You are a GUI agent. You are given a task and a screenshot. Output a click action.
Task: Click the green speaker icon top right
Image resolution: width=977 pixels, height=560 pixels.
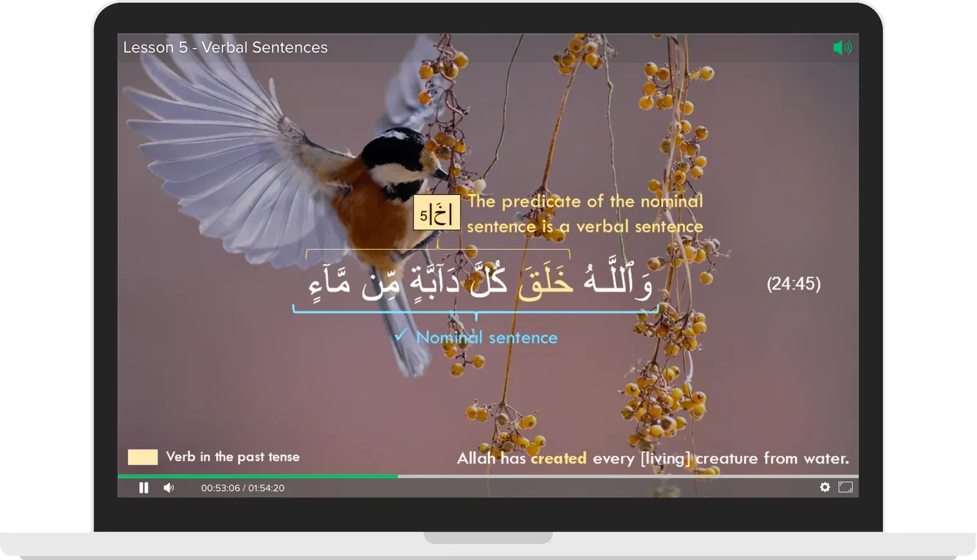point(843,47)
